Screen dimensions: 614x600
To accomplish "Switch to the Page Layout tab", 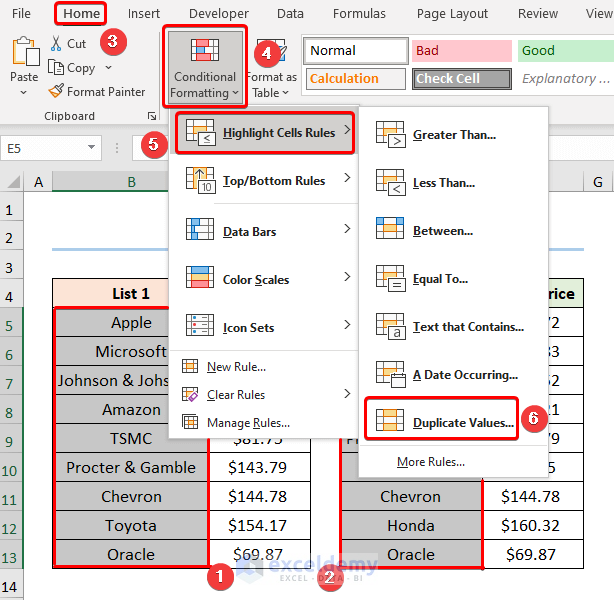I will [x=452, y=14].
